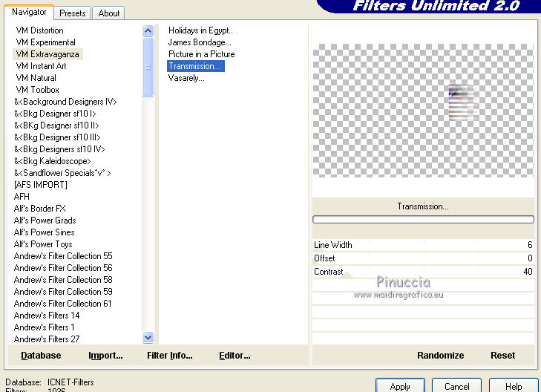The image size is (541, 392).
Task: Choose Holidays in Egypt.. filter
Action: click(x=200, y=30)
